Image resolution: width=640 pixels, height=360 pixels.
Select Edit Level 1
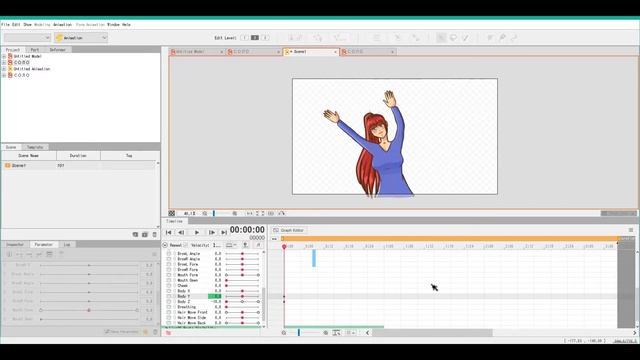pos(244,38)
